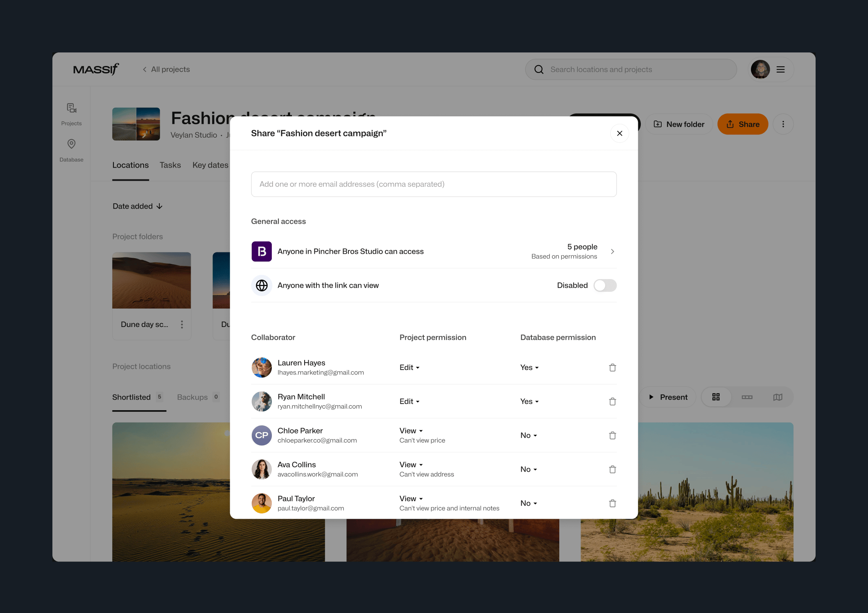This screenshot has height=613, width=868.
Task: Open Lauren Hayes project permission dropdown
Action: tap(409, 368)
